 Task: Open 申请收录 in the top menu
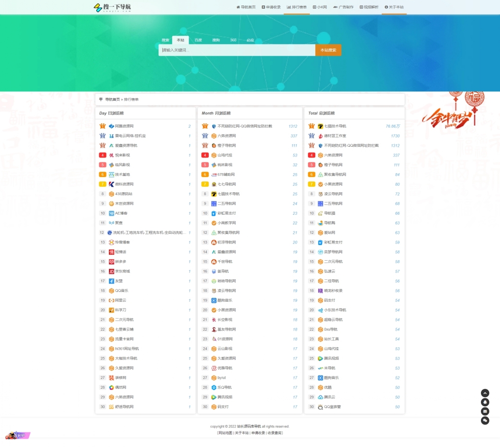pos(271,7)
